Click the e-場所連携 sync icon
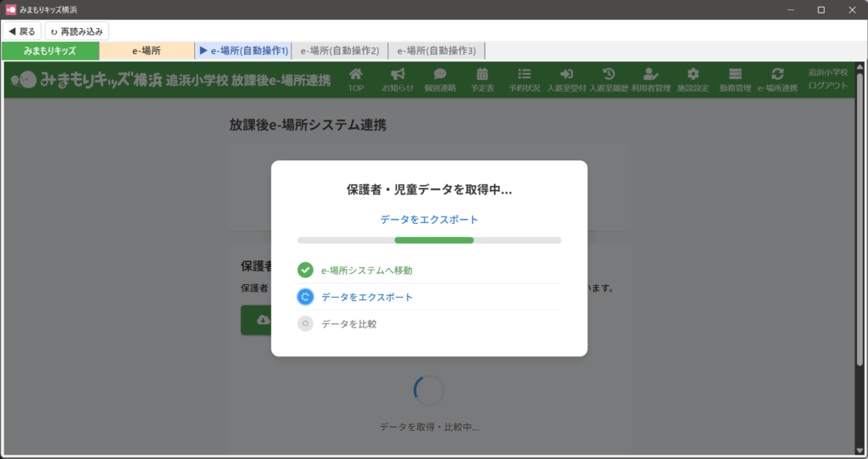This screenshot has width=868, height=459. pyautogui.click(x=777, y=75)
